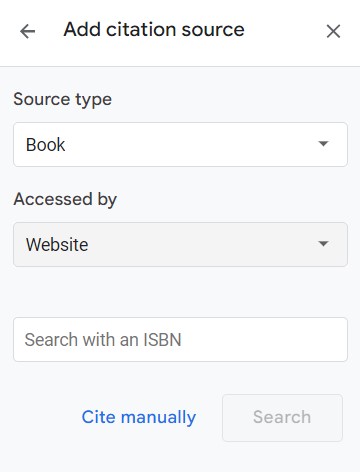Screen dimensions: 360x472
Task: Focus the Search with an ISBN field
Action: [180, 339]
